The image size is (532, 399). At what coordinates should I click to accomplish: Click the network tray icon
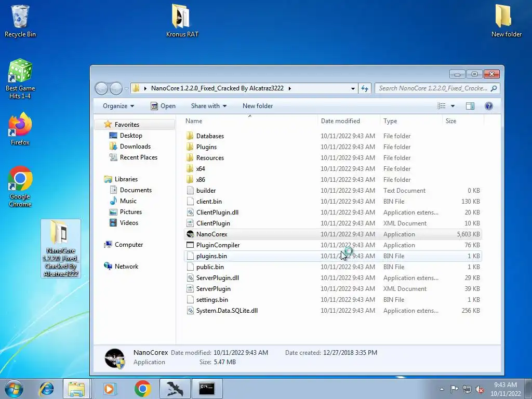(467, 389)
